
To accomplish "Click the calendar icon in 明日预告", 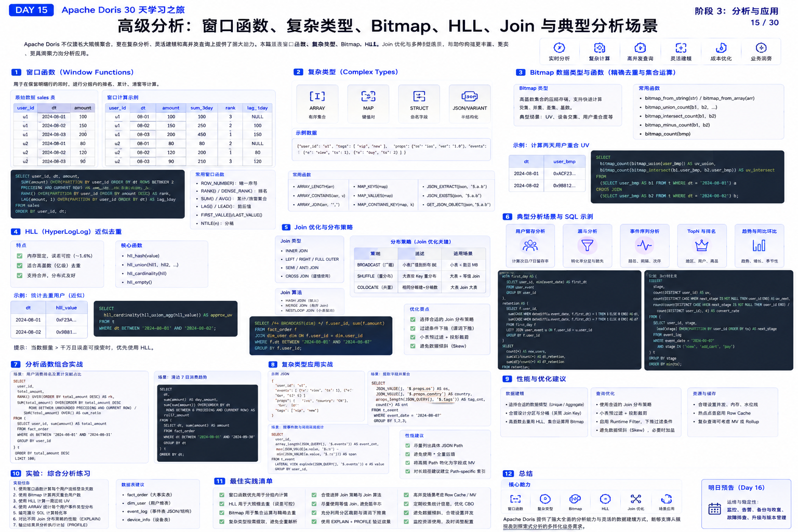I will (715, 509).
